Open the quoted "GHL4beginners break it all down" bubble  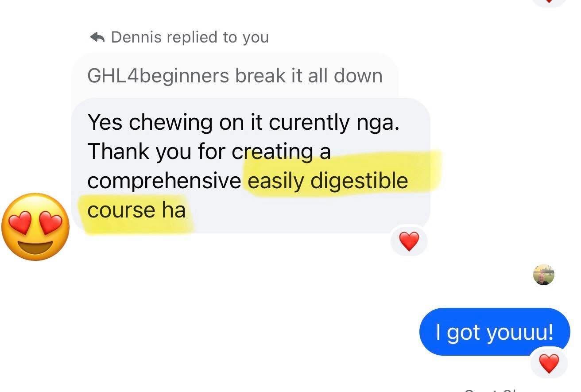235,75
